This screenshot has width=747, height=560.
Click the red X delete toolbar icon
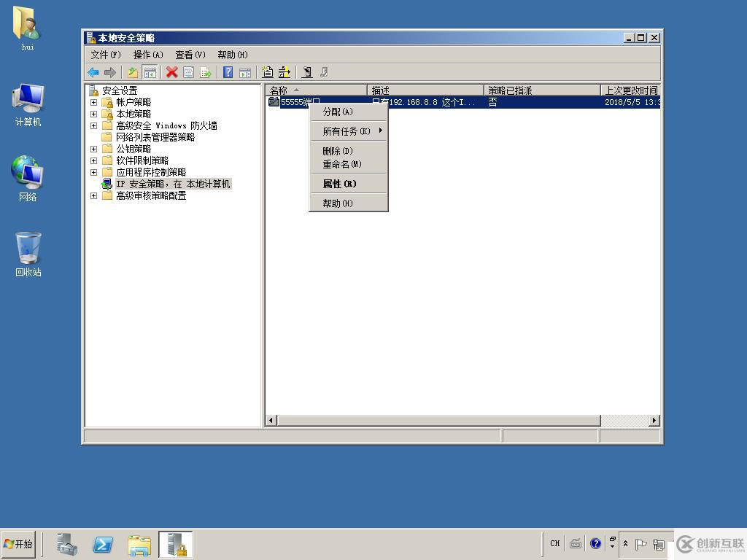171,72
